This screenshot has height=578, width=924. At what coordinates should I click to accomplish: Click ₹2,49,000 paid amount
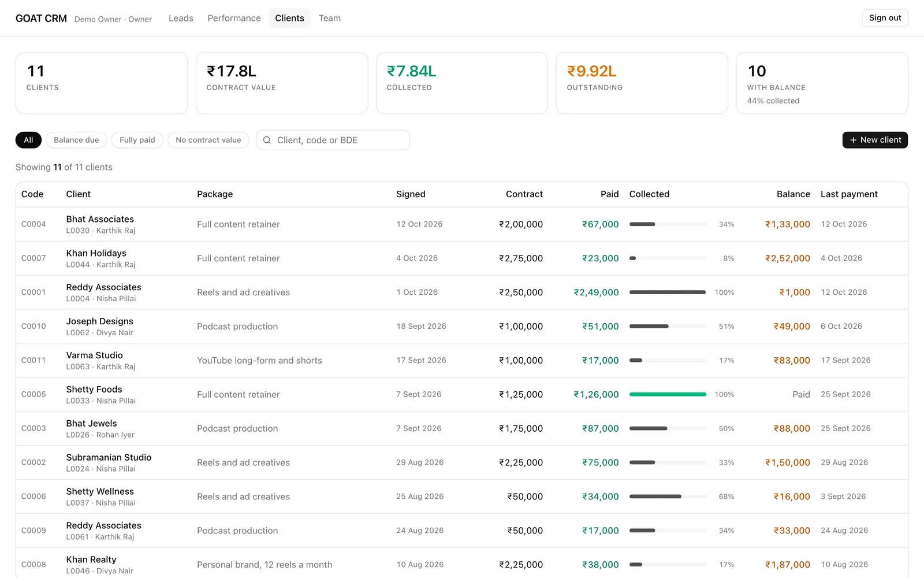(x=596, y=292)
